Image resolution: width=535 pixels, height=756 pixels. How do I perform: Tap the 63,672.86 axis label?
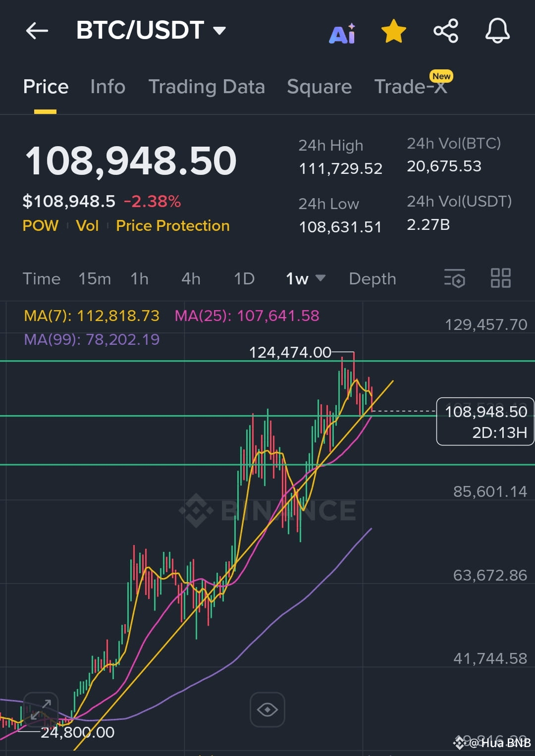pos(490,575)
